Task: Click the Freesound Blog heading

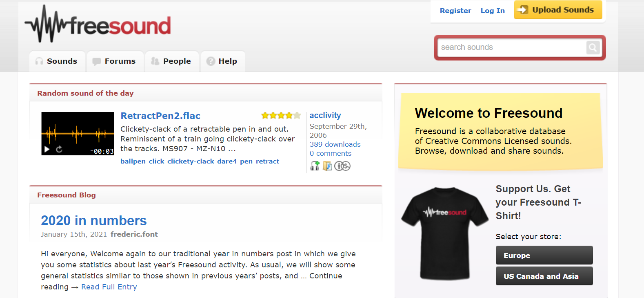Action: point(67,195)
